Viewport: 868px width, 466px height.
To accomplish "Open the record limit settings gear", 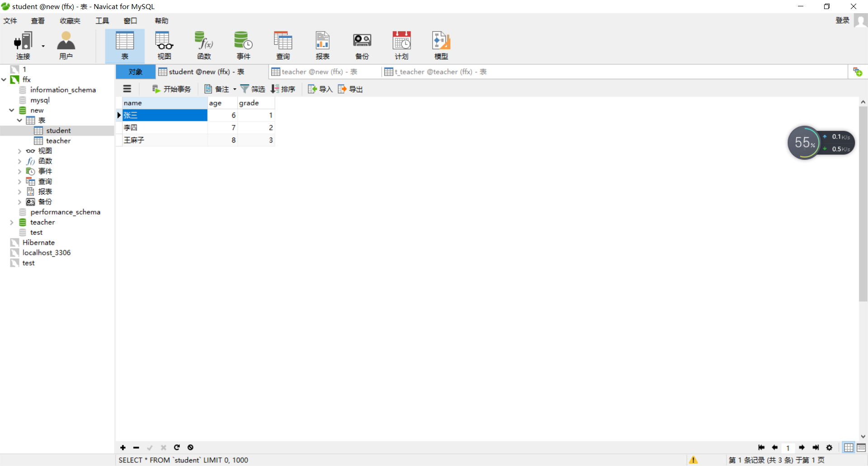I will click(x=829, y=447).
